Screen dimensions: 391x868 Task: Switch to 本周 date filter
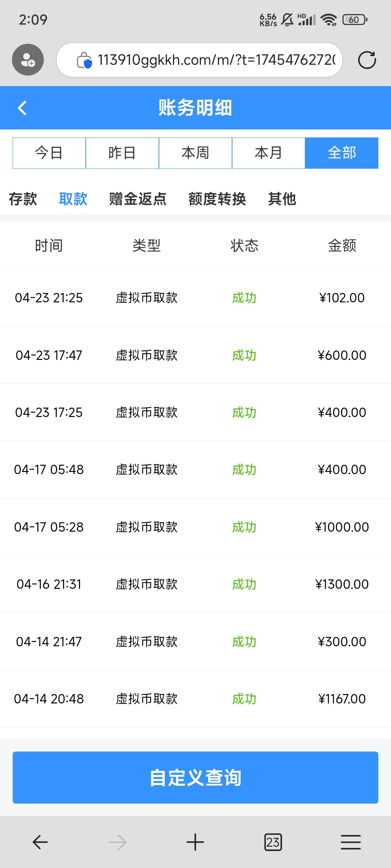click(195, 153)
